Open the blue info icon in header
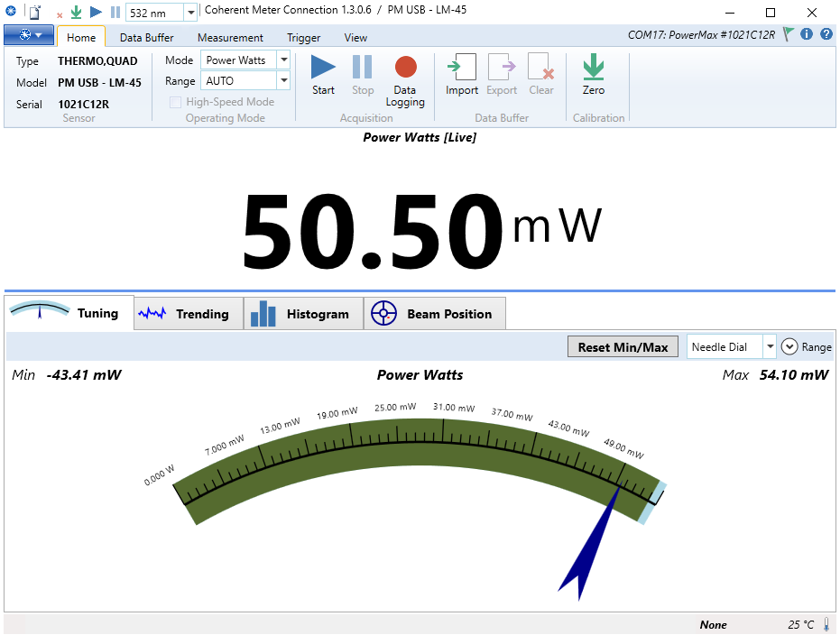The height and width of the screenshot is (635, 840). [807, 34]
